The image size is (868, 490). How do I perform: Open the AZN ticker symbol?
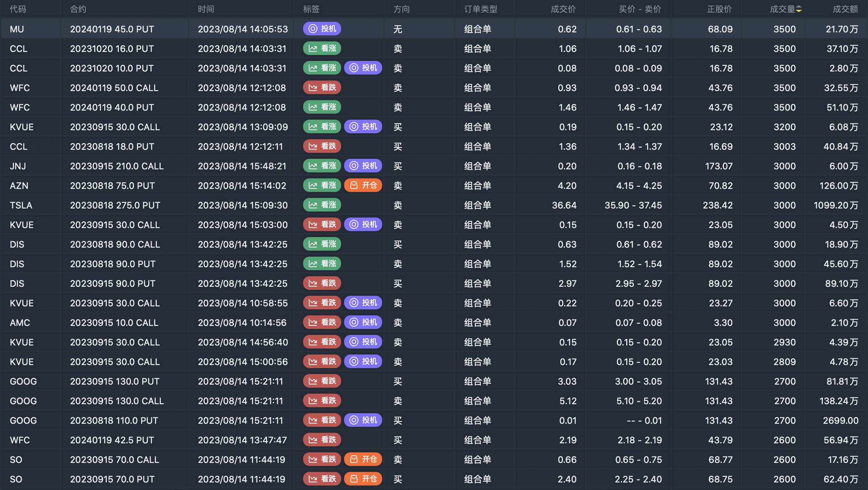coord(19,186)
